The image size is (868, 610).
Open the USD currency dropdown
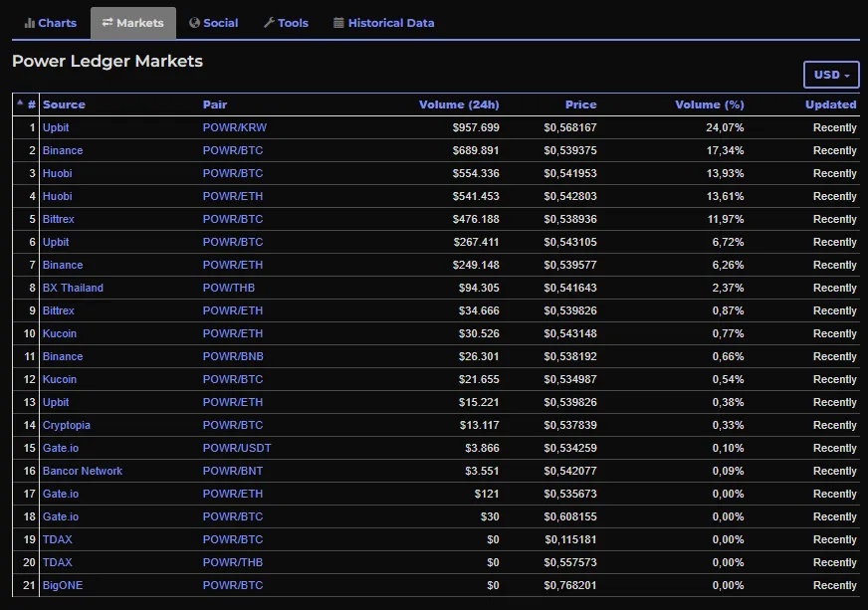(x=831, y=75)
